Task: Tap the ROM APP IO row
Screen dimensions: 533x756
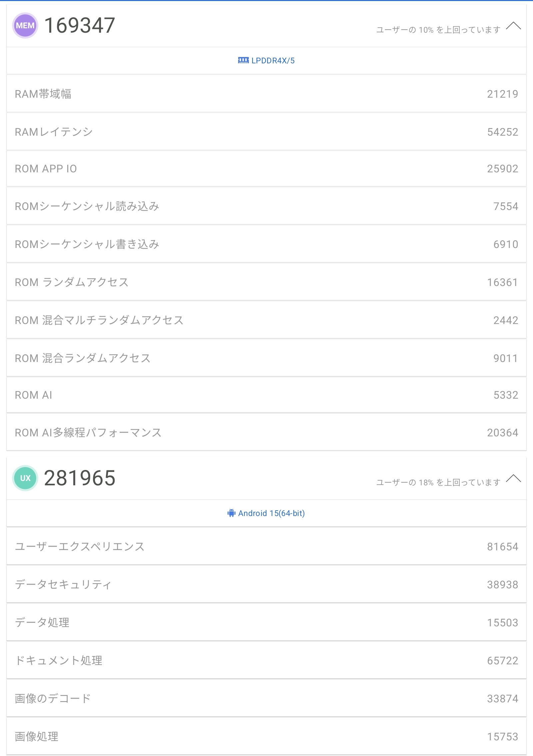Action: point(266,169)
